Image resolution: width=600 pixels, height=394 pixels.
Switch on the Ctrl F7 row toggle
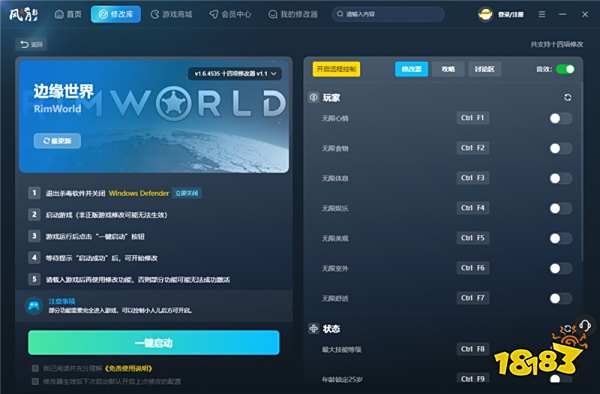pyautogui.click(x=560, y=298)
